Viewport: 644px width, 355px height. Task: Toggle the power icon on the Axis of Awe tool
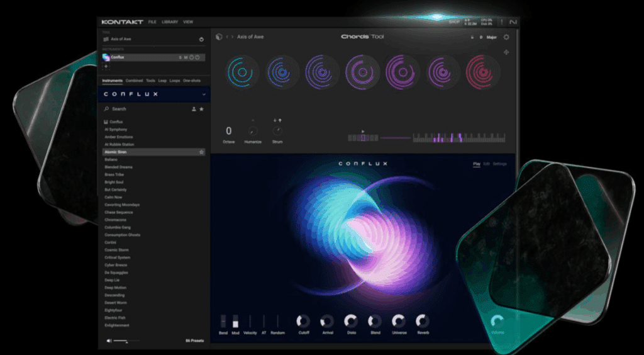pyautogui.click(x=201, y=40)
